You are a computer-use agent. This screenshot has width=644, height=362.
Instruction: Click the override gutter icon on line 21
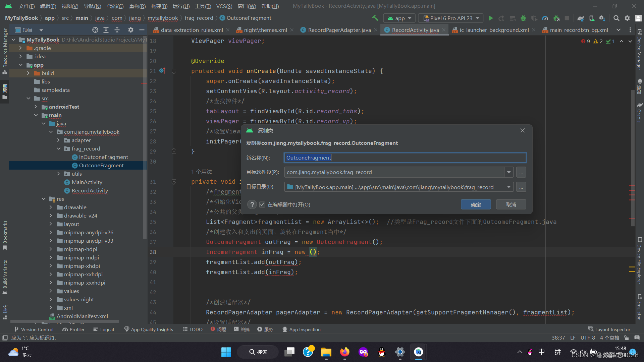pos(162,71)
